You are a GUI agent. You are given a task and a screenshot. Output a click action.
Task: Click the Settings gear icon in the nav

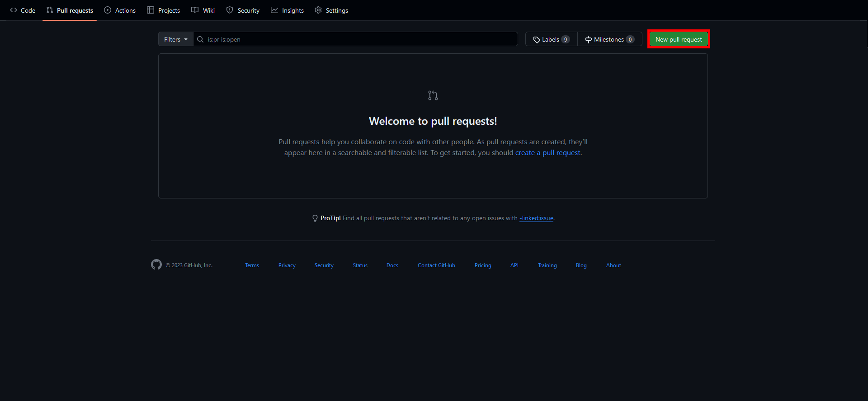coord(318,10)
